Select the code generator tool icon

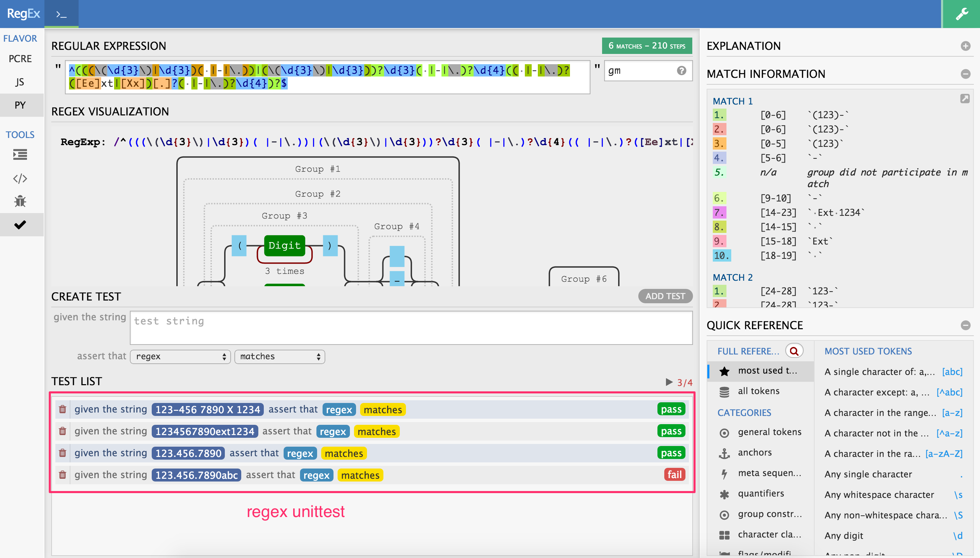tap(20, 179)
